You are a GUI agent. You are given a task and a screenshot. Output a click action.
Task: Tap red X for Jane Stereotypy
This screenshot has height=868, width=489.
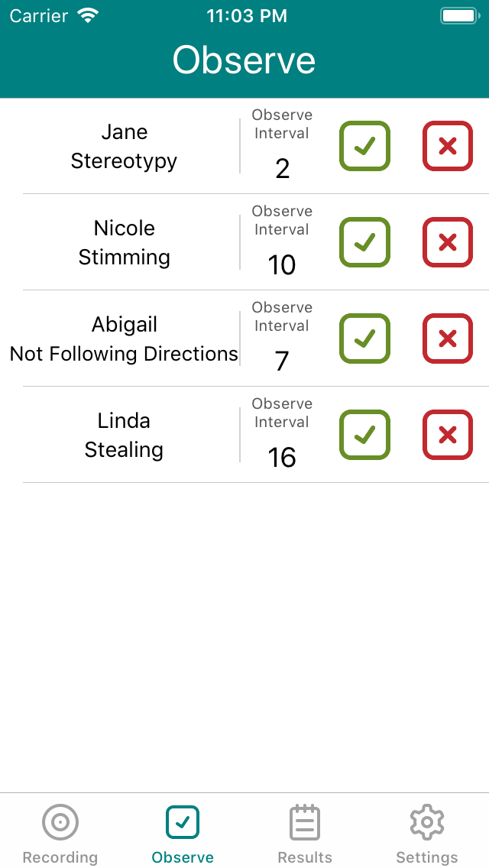448,146
